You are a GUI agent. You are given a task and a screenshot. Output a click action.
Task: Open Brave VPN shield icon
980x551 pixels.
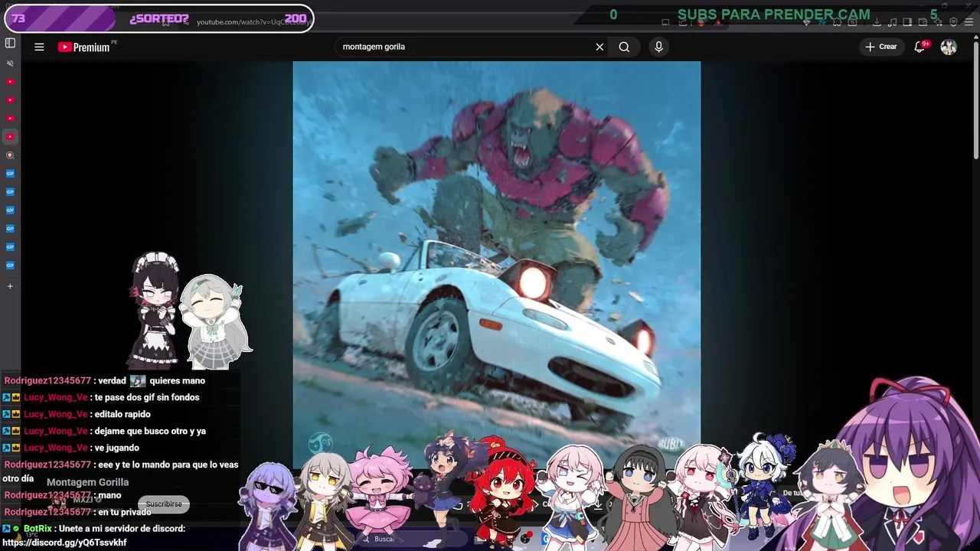(x=953, y=22)
